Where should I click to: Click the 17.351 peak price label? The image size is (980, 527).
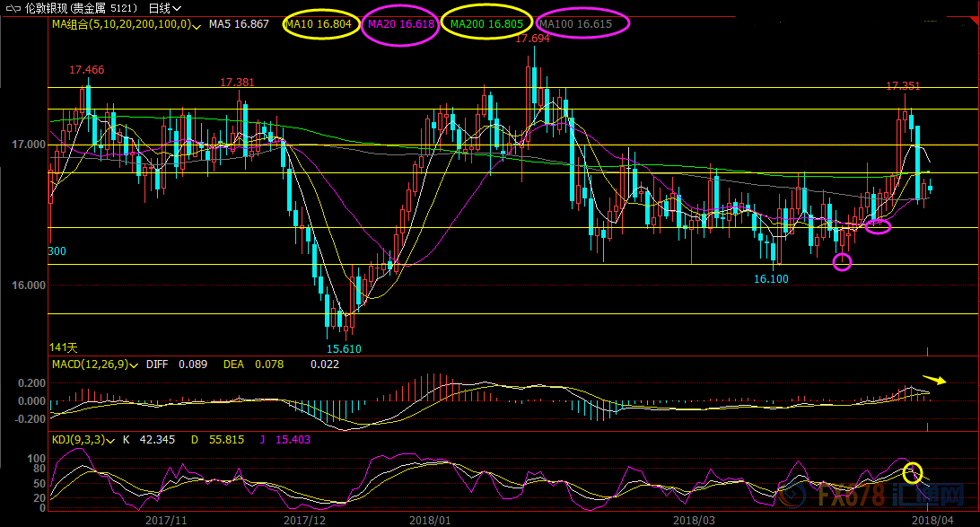point(903,86)
